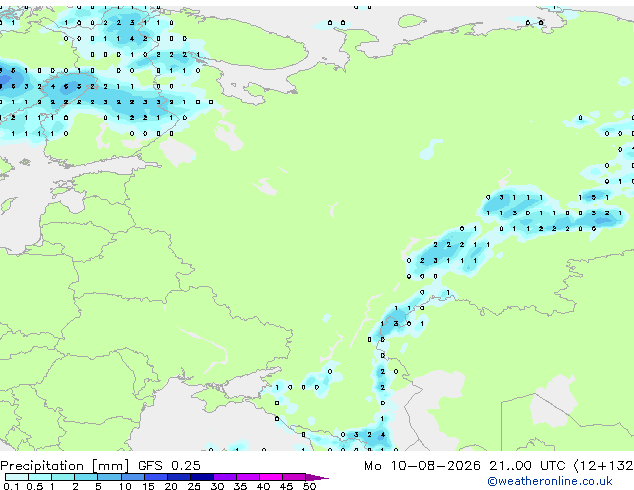634x490 pixels.
Task: Click the '21:00 UTC' time text
Action: point(527,465)
